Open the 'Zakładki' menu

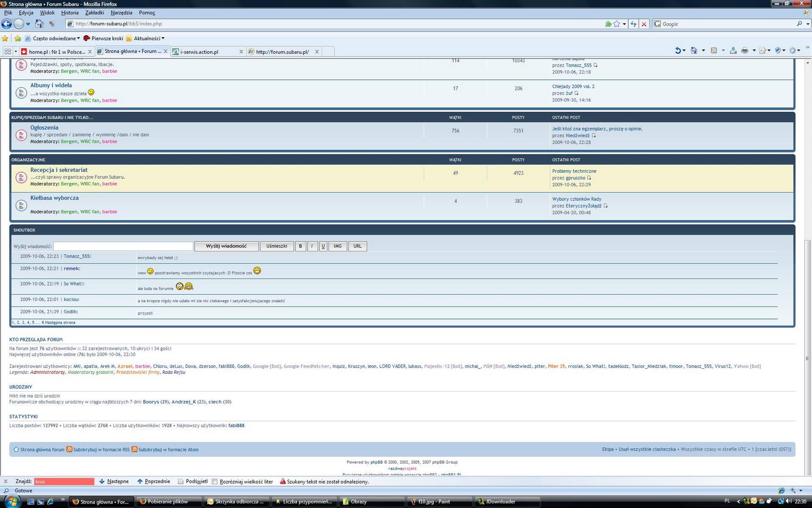pyautogui.click(x=94, y=13)
